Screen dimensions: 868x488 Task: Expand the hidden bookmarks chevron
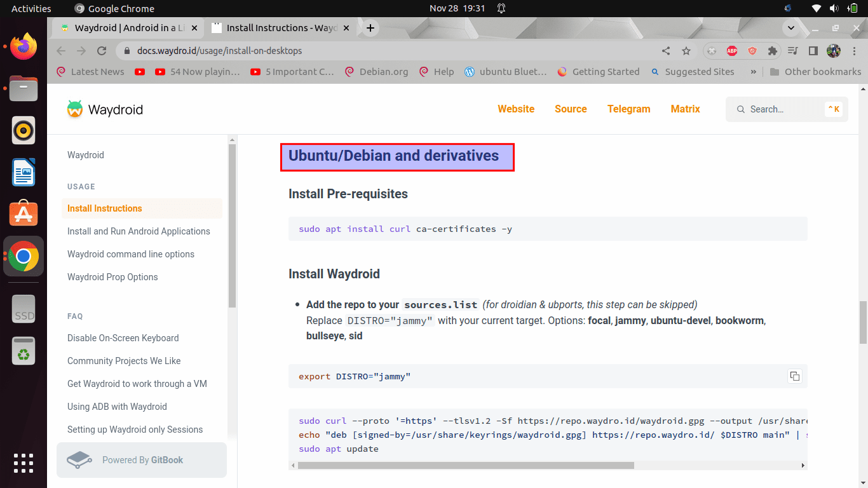click(x=754, y=72)
